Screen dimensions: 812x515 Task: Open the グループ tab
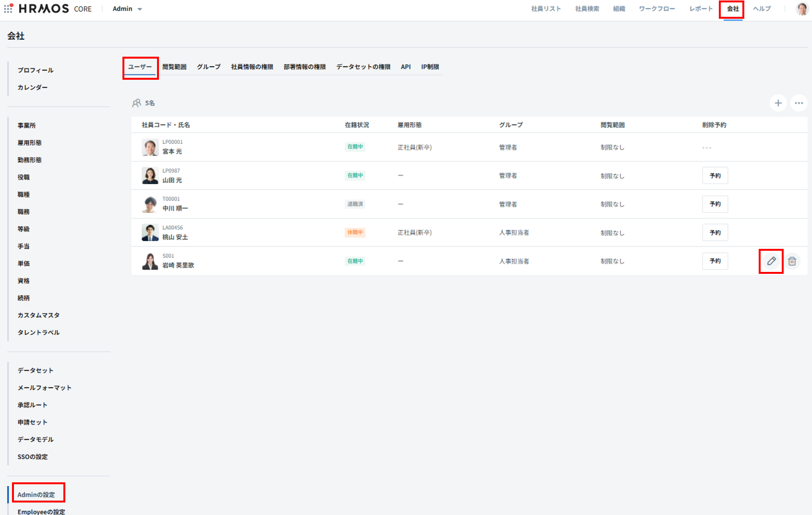click(208, 67)
